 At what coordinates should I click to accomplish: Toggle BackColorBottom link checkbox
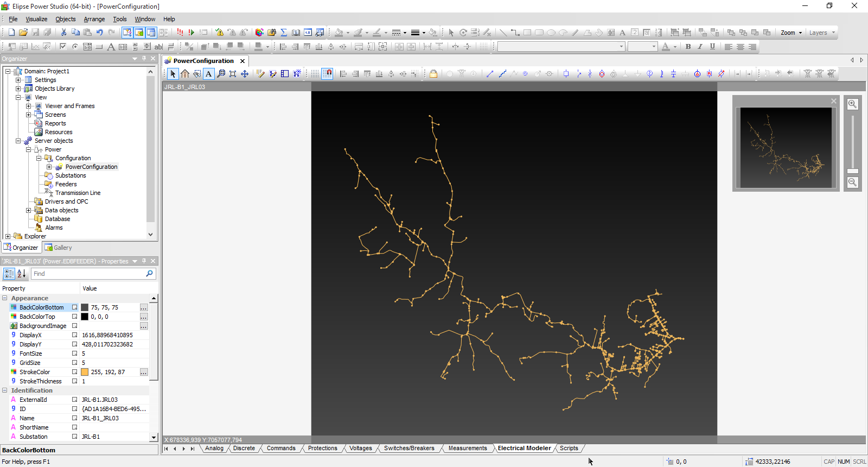pos(75,307)
